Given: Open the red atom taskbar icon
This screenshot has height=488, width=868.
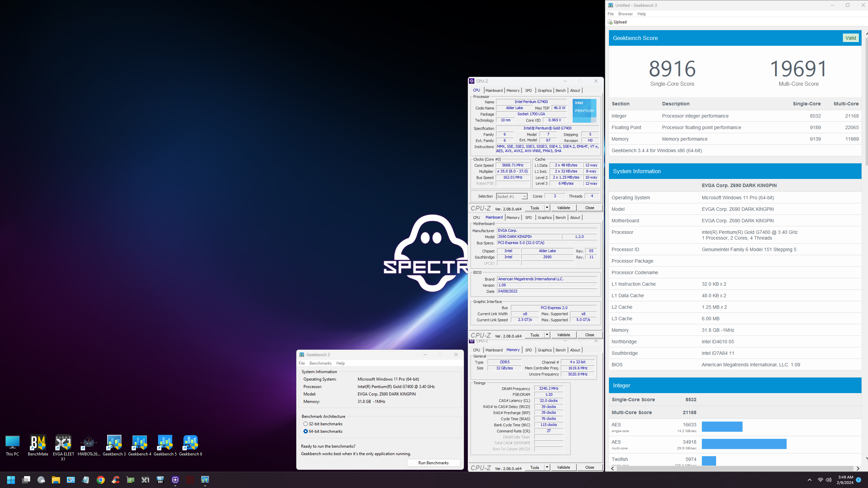Looking at the screenshot, I should click(x=190, y=480).
